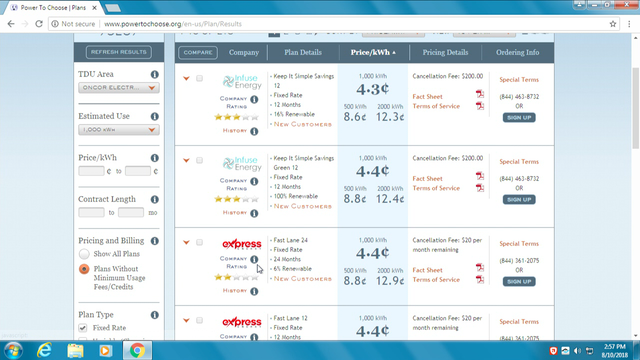This screenshot has height=360, width=640.
Task: Open Company Rating info for Savings Green 12 plan
Action: pos(254,181)
